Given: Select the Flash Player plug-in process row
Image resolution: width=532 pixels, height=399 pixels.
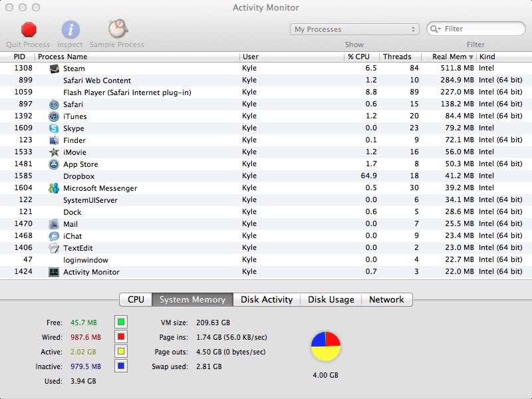Looking at the screenshot, I should tap(266, 92).
